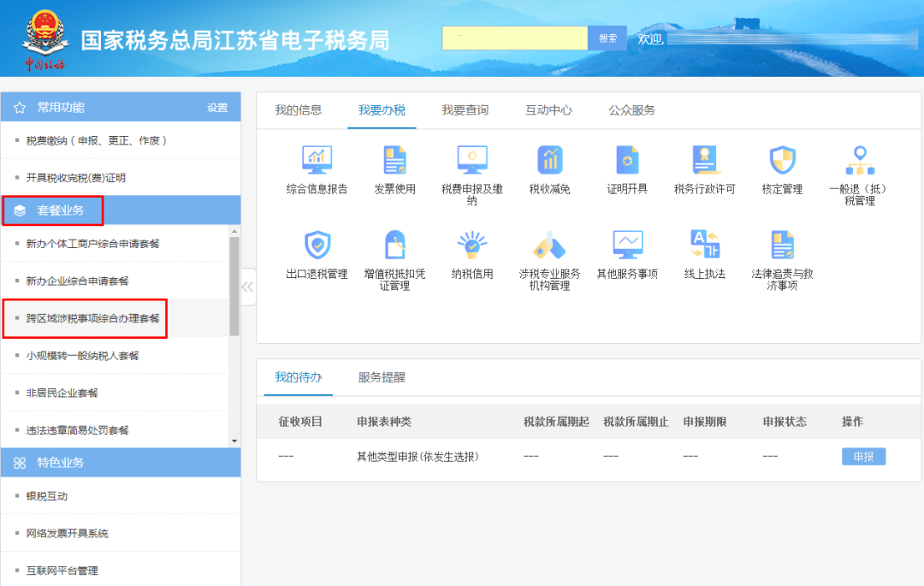Switch to the 我的信息 tab
The height and width of the screenshot is (586, 924).
299,110
